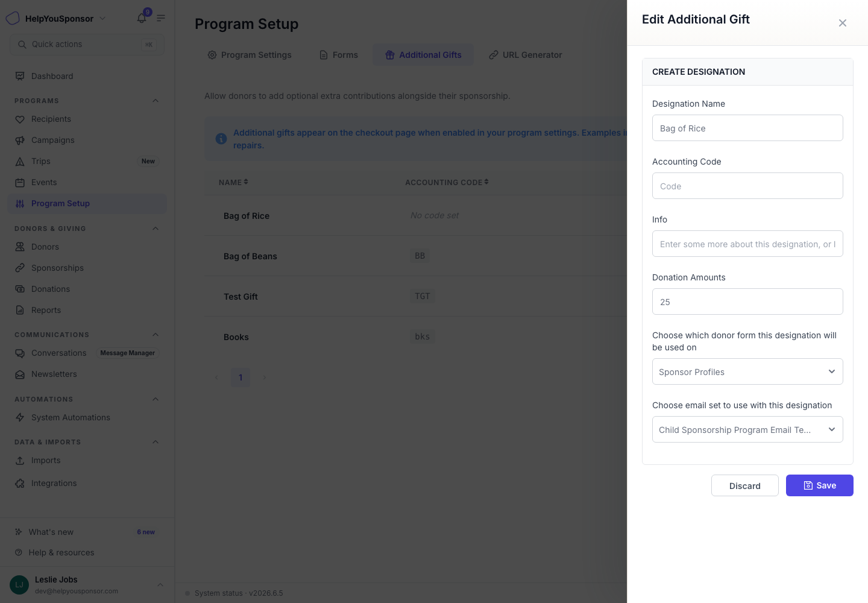Open Reports in the sidebar
This screenshot has height=603, width=868.
87,310
